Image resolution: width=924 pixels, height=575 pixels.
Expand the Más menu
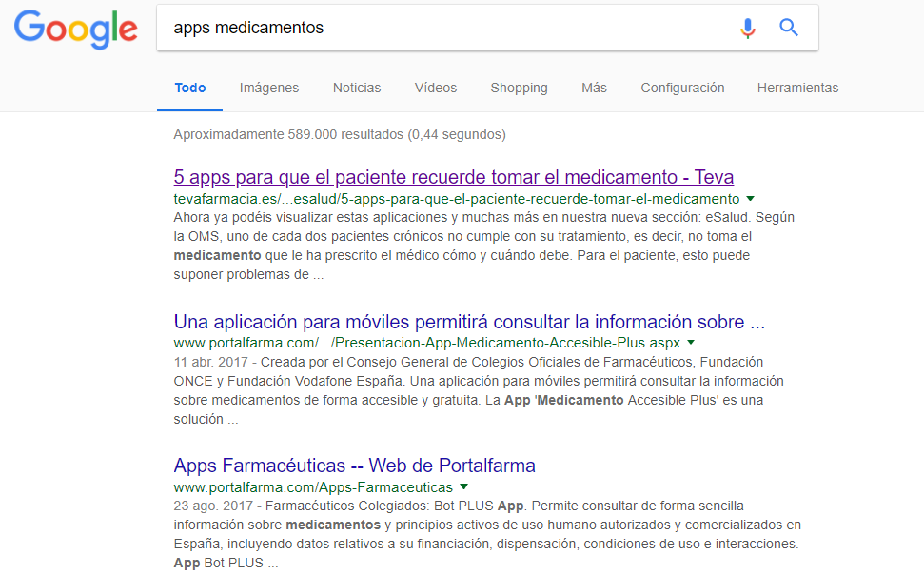pos(594,88)
